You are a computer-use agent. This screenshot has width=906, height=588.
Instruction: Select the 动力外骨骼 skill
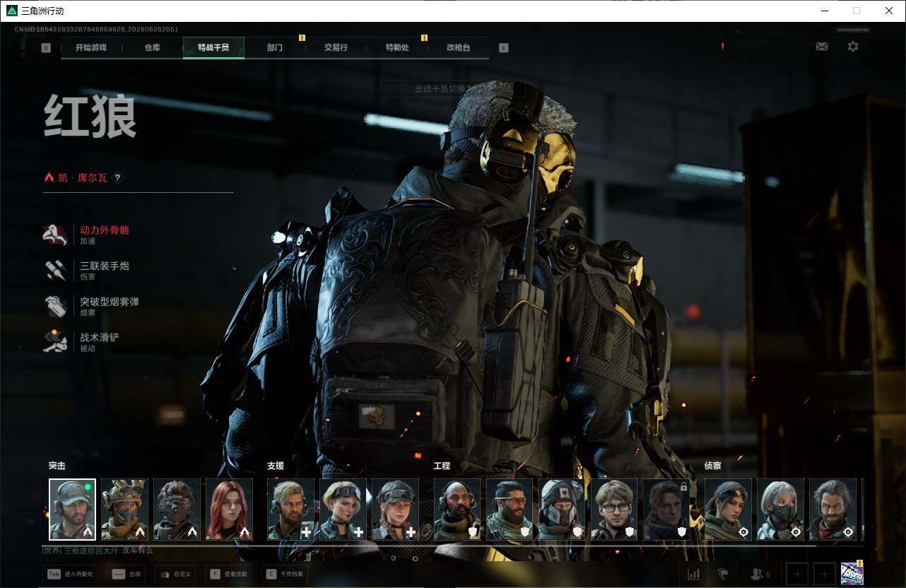click(x=86, y=235)
